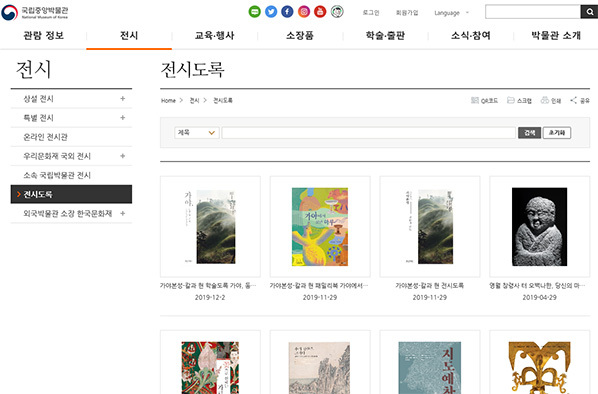Open the 가야본성 전시도록 cover dated 2019-11-29
Image resolution: width=598 pixels, height=394 pixels.
pyautogui.click(x=430, y=227)
